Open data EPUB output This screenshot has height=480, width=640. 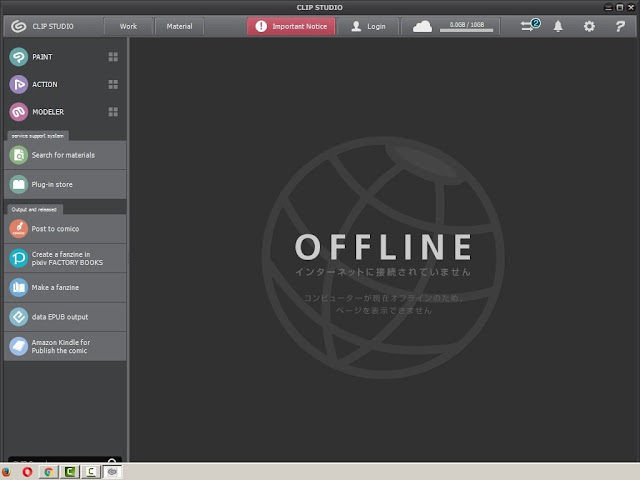(x=65, y=317)
